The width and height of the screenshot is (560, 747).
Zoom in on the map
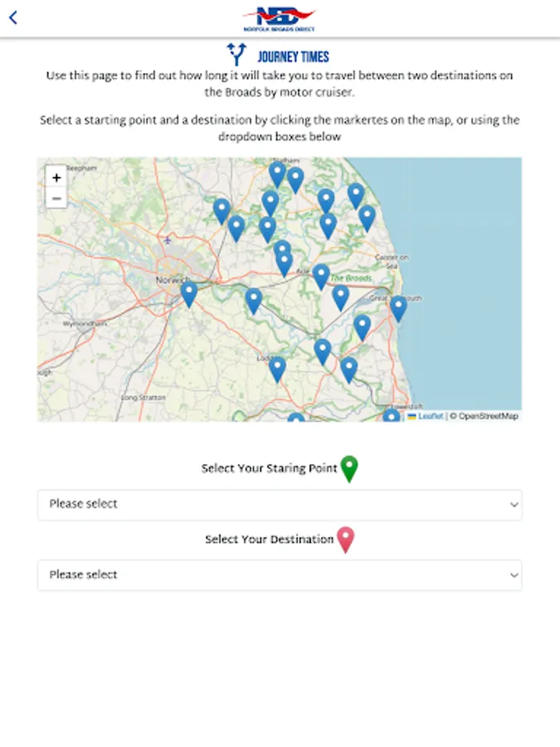[x=56, y=177]
